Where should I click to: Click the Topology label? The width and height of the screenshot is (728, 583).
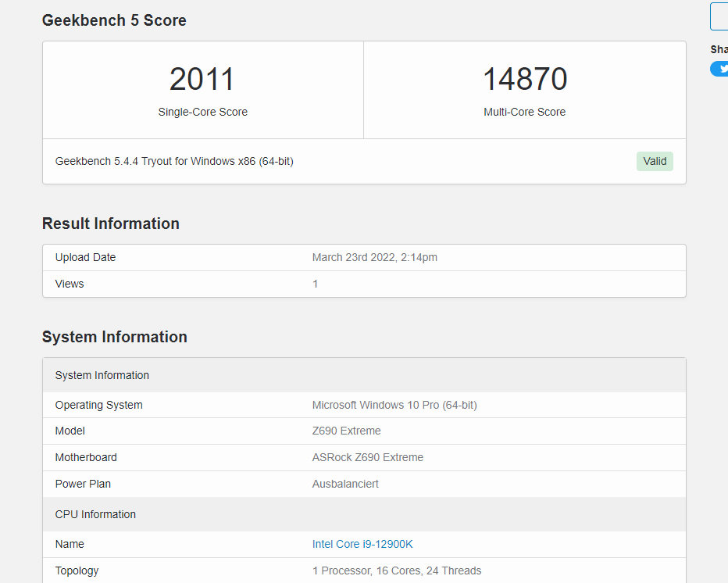77,571
